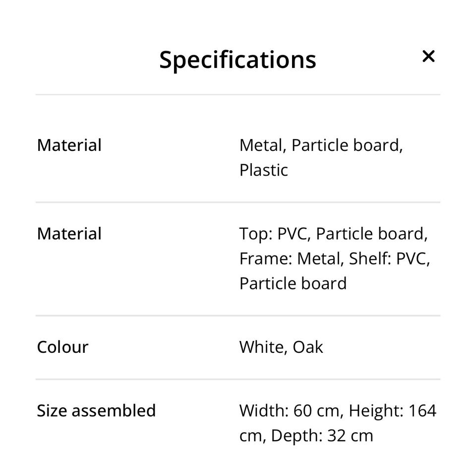Close the Specifications panel with the X icon
This screenshot has height=467, width=476.
pos(428,57)
